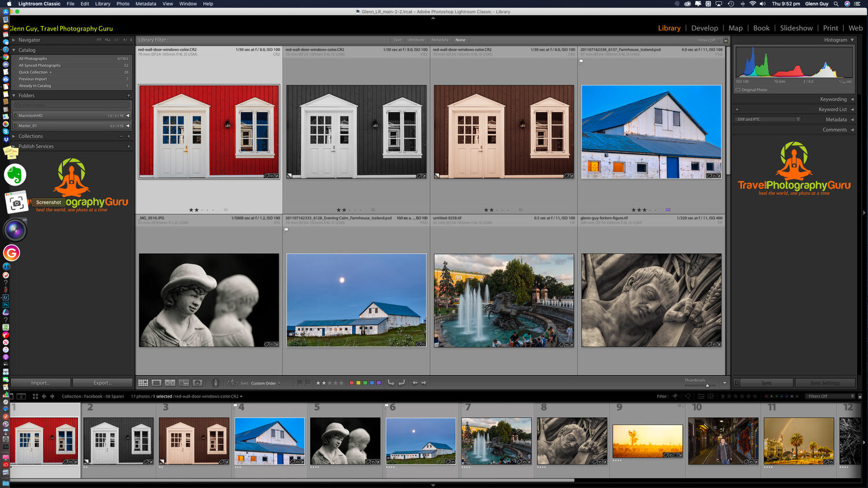The width and height of the screenshot is (868, 488).
Task: Open the Evernote icon in the Dock
Action: click(15, 175)
